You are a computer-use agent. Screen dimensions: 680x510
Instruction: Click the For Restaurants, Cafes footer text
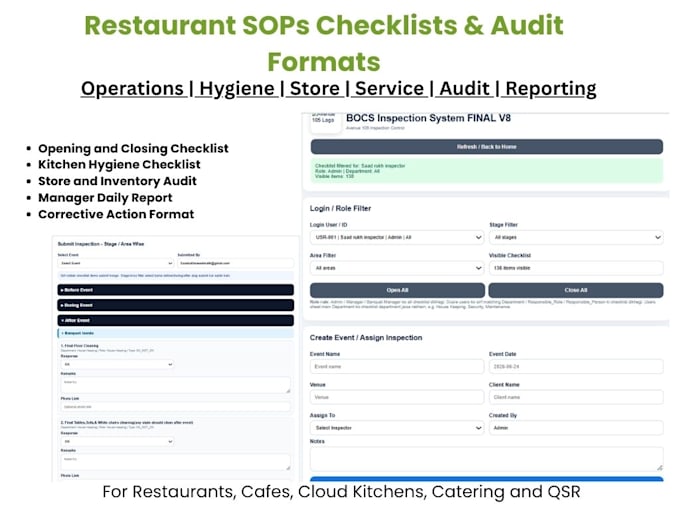coord(341,492)
